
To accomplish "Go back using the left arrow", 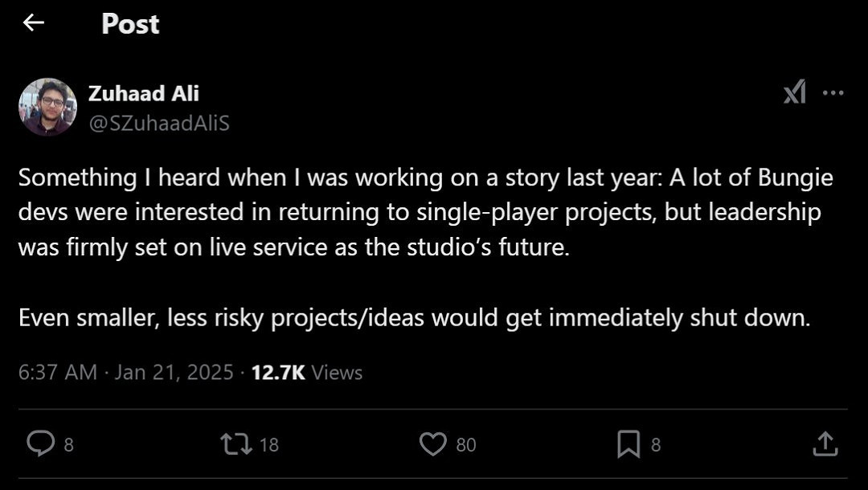I will point(33,23).
